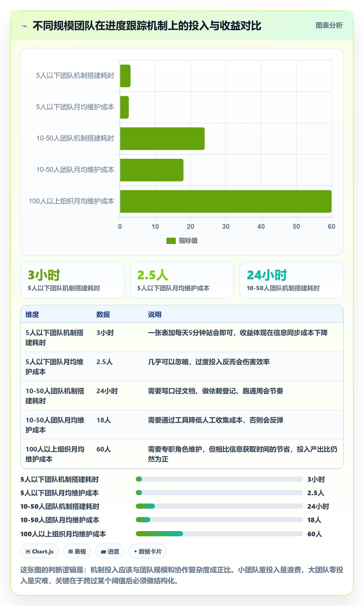Click the bar icon in 进度 chip
This screenshot has width=364, height=606.
pyautogui.click(x=103, y=552)
